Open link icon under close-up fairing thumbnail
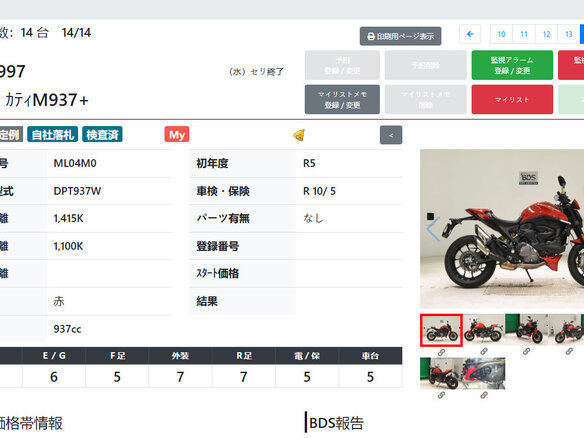The image size is (584, 438). 484,395
